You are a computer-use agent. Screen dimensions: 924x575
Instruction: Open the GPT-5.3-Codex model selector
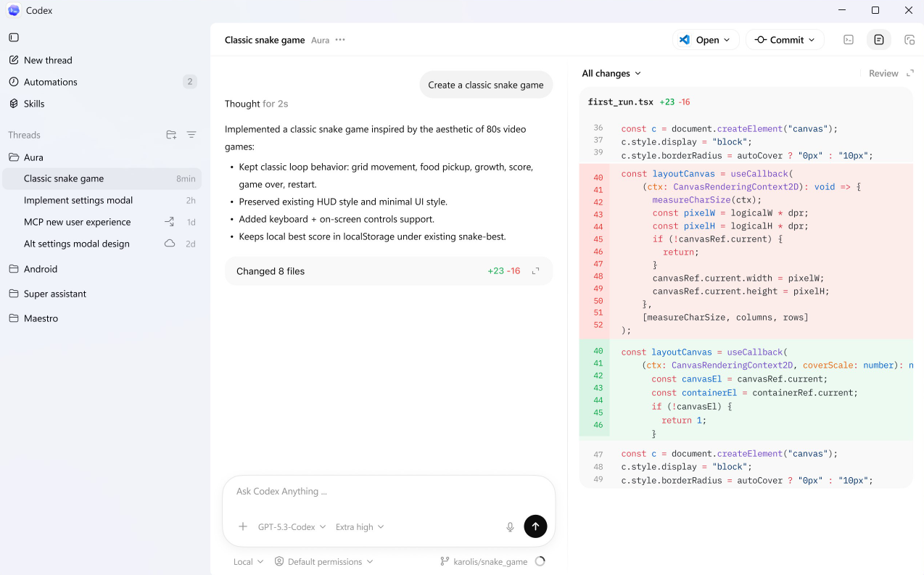coord(290,526)
